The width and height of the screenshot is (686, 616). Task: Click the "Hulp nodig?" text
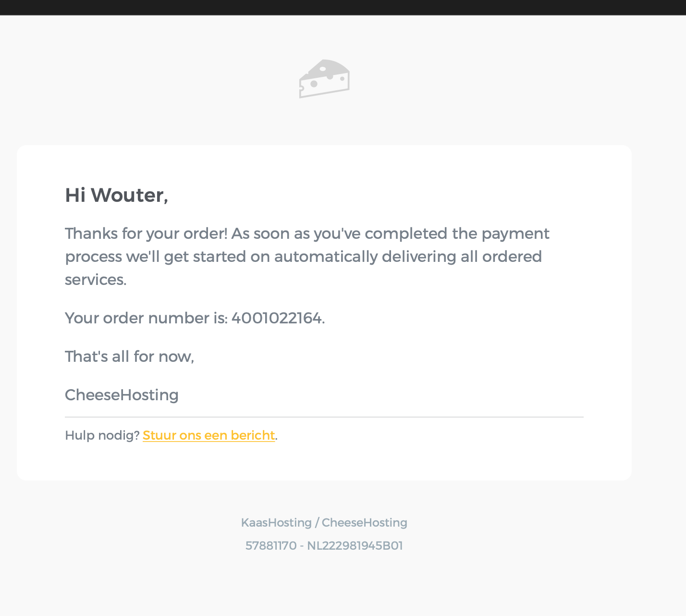point(102,435)
